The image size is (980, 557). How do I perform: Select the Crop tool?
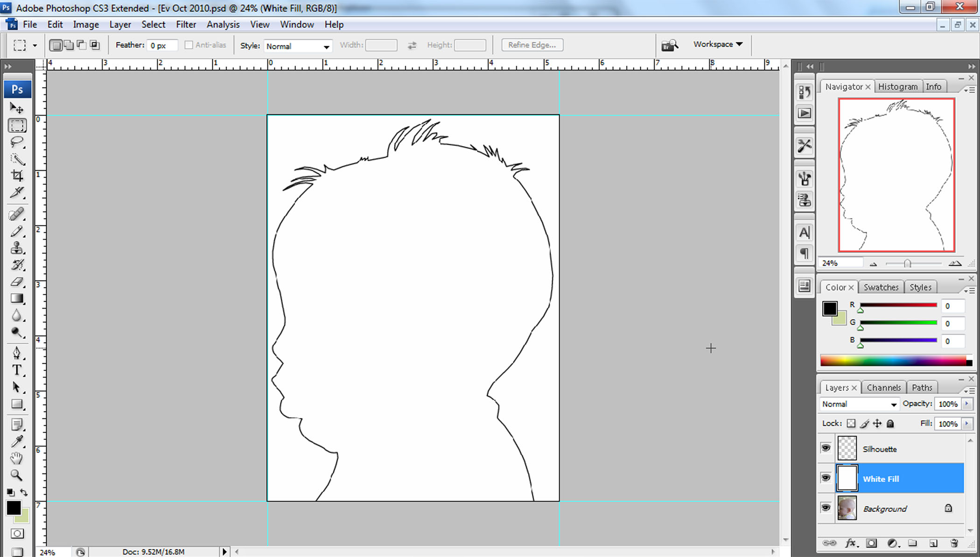point(17,176)
